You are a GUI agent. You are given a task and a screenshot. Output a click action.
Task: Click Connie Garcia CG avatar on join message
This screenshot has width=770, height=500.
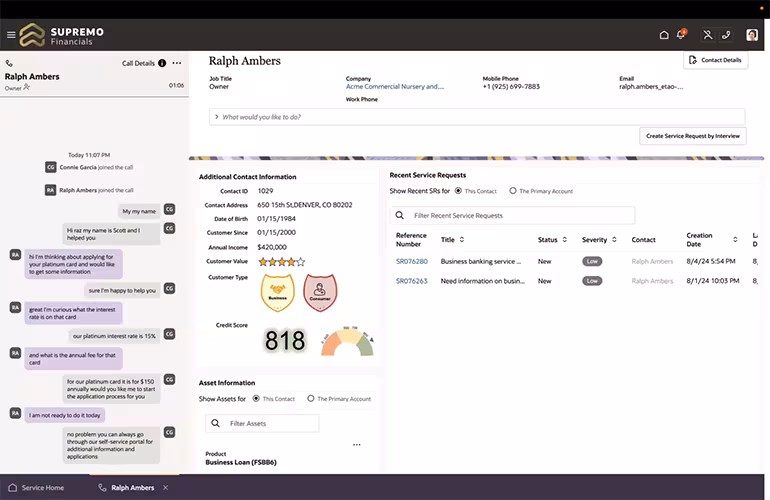tap(51, 167)
